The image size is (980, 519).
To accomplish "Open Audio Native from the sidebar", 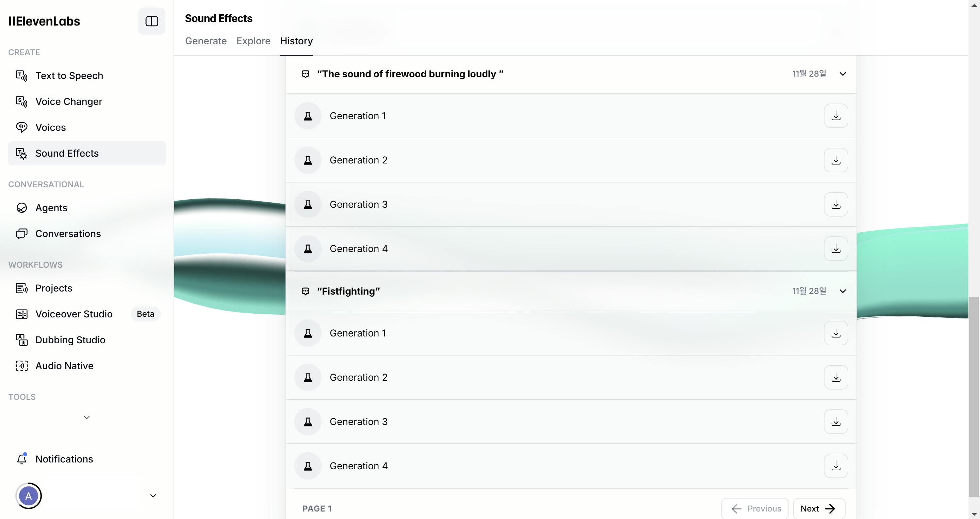I will (64, 365).
